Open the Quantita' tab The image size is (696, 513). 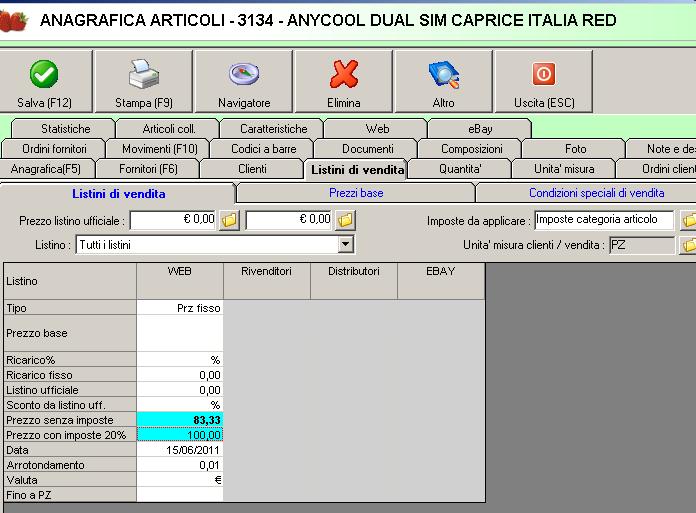point(460,169)
